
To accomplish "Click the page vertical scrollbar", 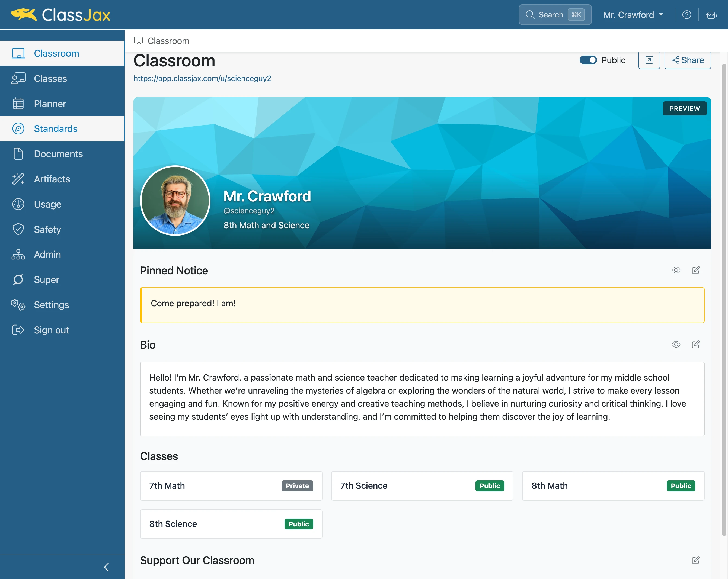I will (724, 299).
